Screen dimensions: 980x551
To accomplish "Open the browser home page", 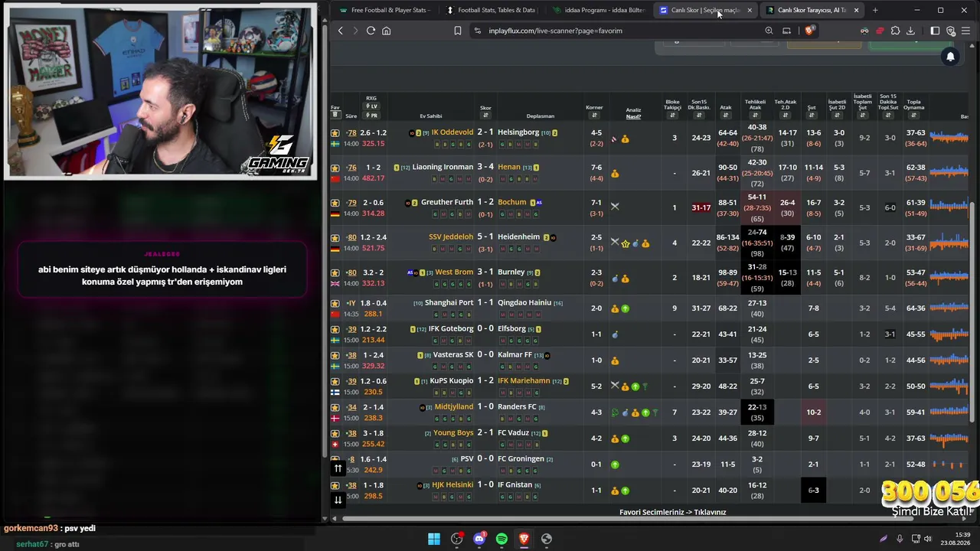I will tap(387, 31).
